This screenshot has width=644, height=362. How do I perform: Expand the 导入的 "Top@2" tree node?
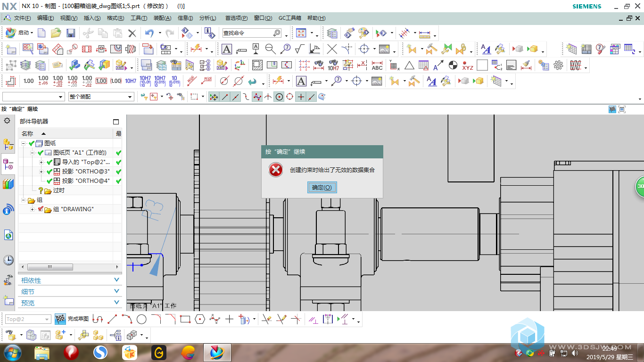point(41,162)
